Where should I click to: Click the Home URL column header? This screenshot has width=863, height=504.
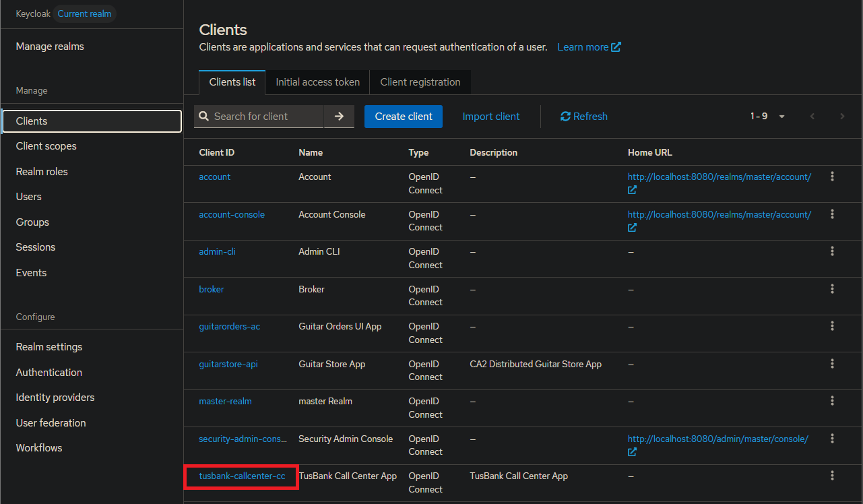(x=650, y=152)
